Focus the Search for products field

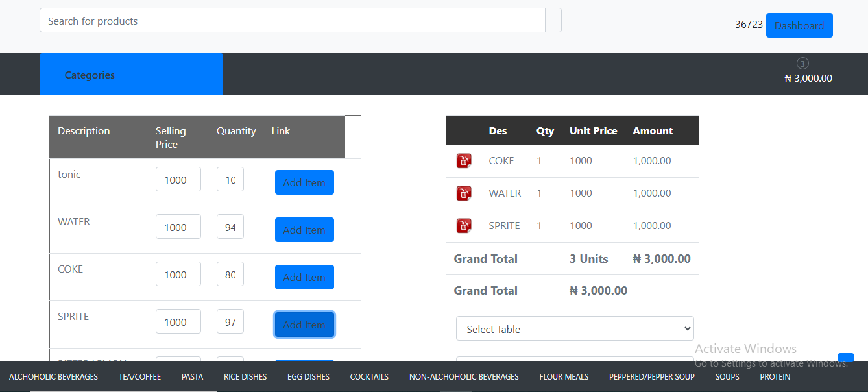(x=292, y=21)
